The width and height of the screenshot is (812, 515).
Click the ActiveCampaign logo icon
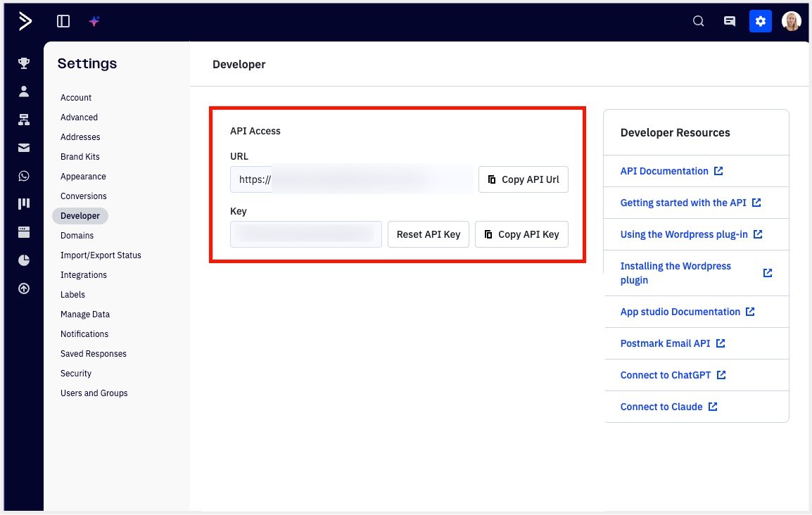25,21
